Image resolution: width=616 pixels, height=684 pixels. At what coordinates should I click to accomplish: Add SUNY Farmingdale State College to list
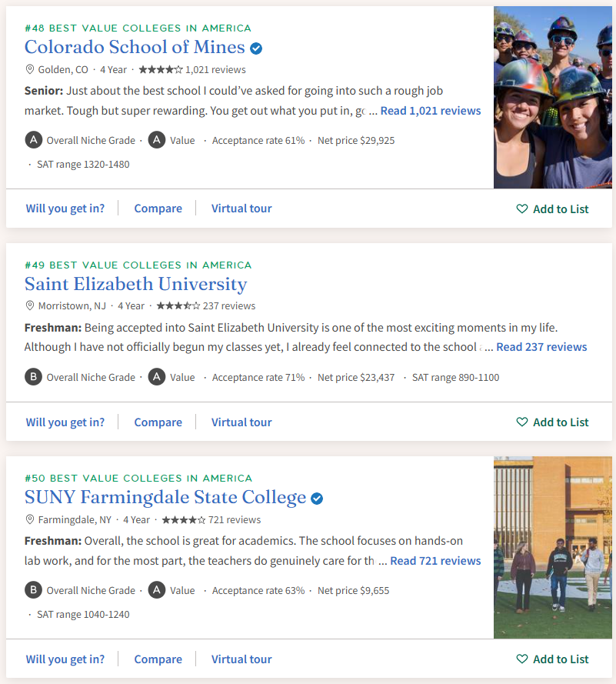(x=552, y=659)
